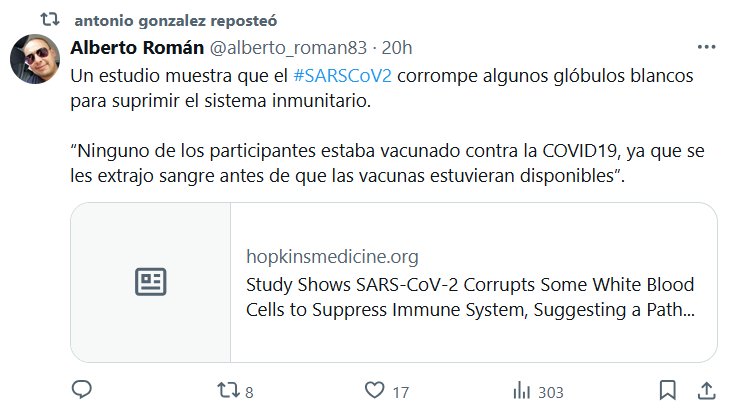Bookmark this tweet
Viewport: 732px width, 418px height.
668,390
